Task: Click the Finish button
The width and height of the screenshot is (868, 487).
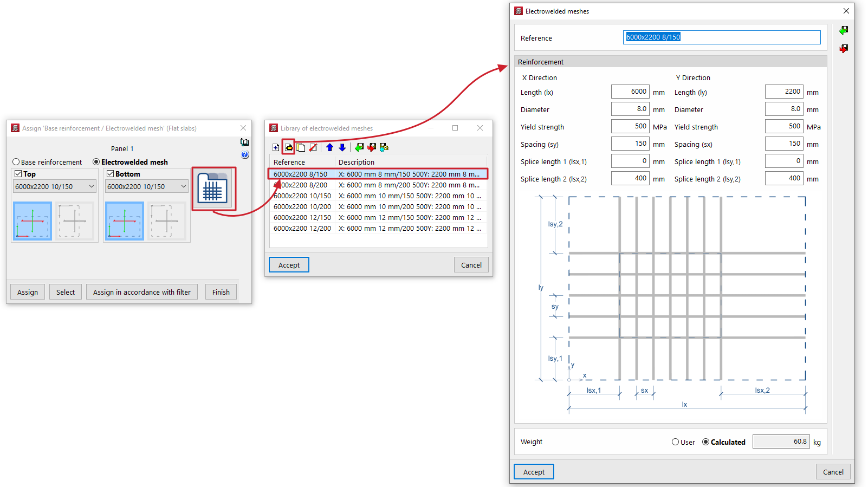Action: pos(221,292)
